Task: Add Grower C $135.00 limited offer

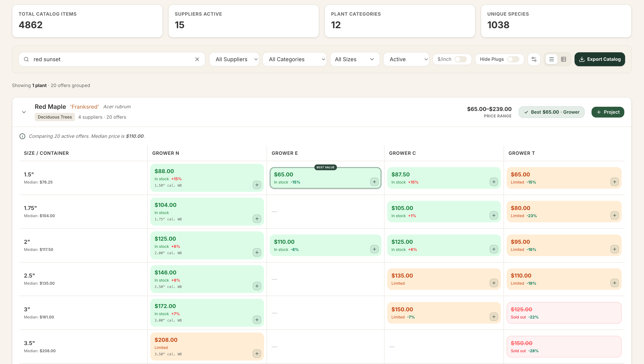Action: click(x=494, y=283)
